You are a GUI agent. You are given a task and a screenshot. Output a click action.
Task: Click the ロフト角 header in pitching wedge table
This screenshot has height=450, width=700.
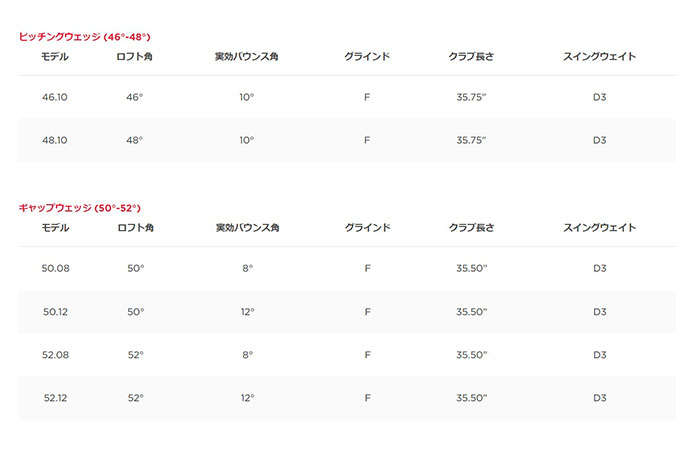134,56
